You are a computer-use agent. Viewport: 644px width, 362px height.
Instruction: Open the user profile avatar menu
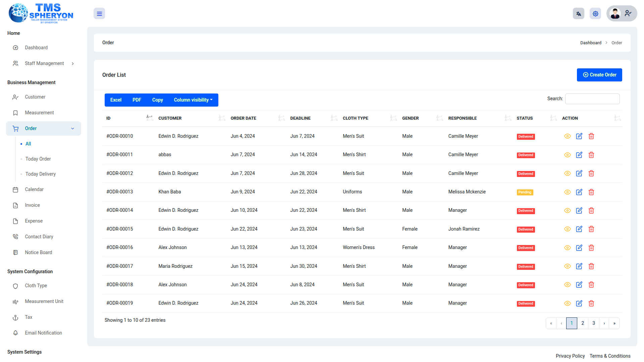tap(622, 14)
